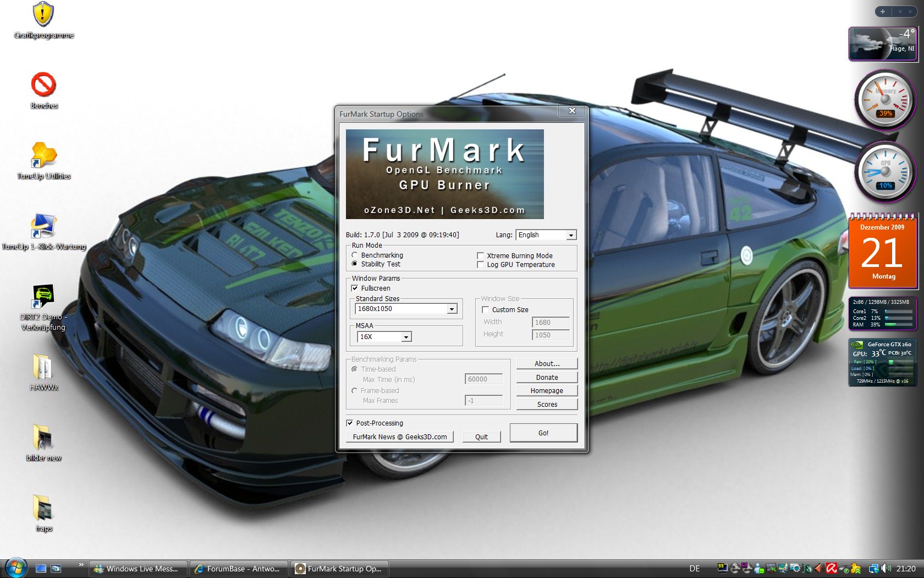Click the Width input field
The height and width of the screenshot is (578, 924).
click(x=551, y=323)
